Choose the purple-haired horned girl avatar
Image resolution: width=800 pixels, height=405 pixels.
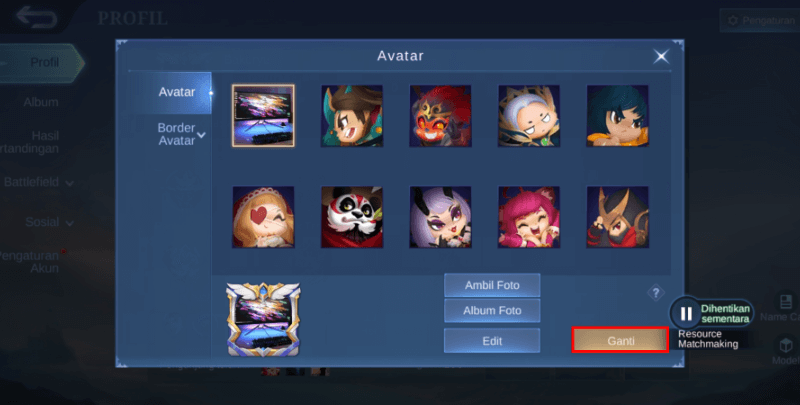point(440,217)
